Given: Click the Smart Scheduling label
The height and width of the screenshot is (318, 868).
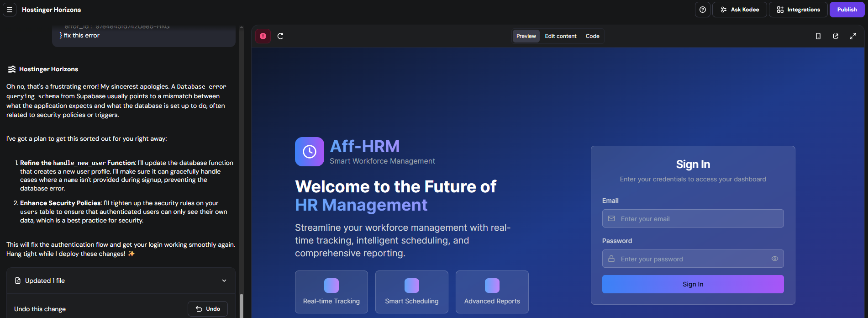Looking at the screenshot, I should 412,301.
